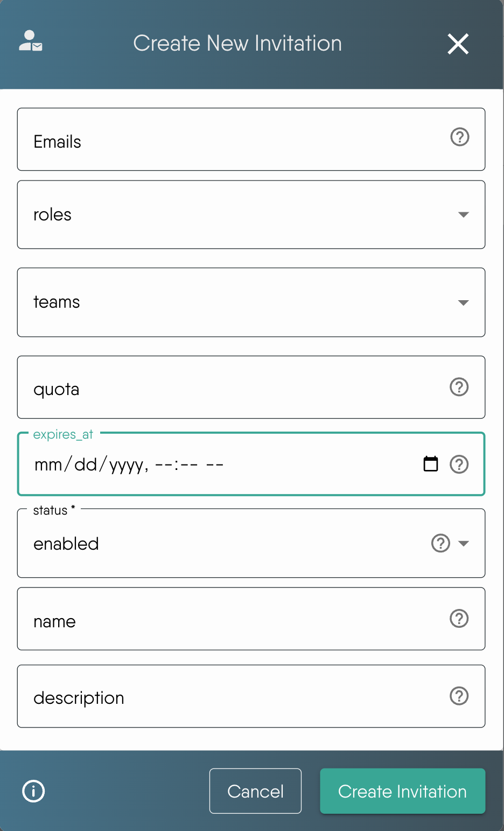The image size is (504, 831).
Task: Click the description text field
Action: (x=215, y=696)
